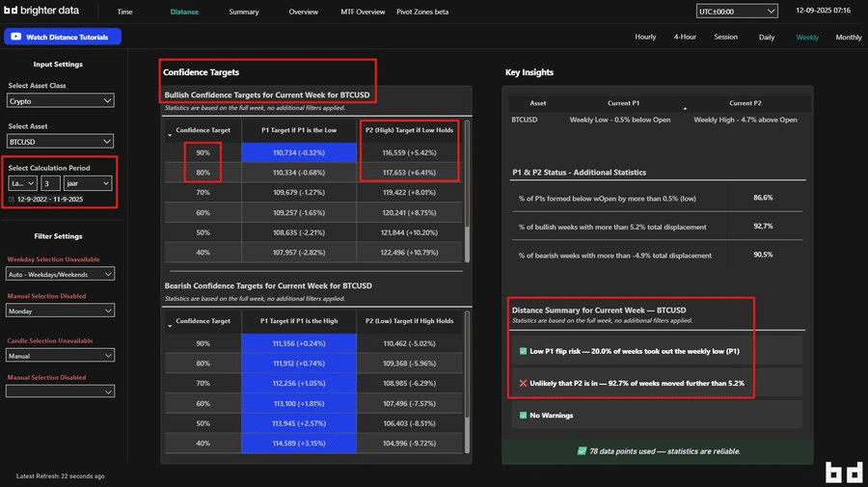Open the BTCUSD asset dropdown
Image resolution: width=868 pixels, height=487 pixels.
(60, 141)
